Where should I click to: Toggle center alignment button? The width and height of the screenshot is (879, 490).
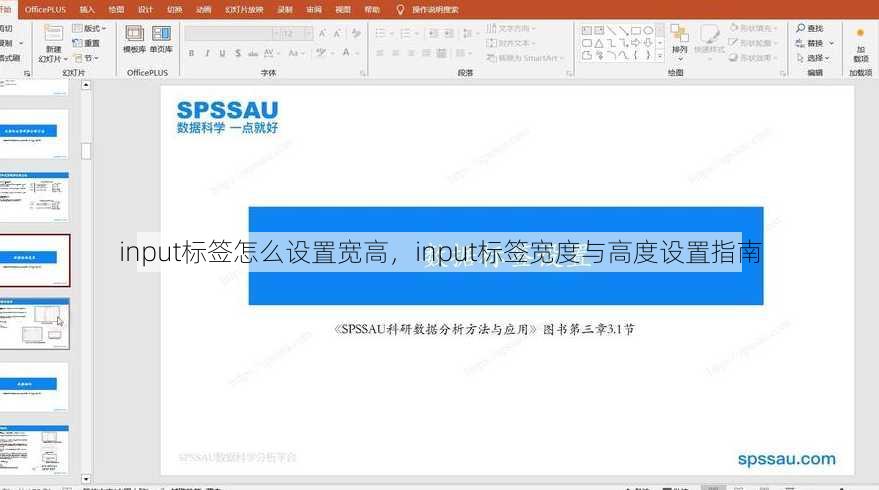click(396, 53)
